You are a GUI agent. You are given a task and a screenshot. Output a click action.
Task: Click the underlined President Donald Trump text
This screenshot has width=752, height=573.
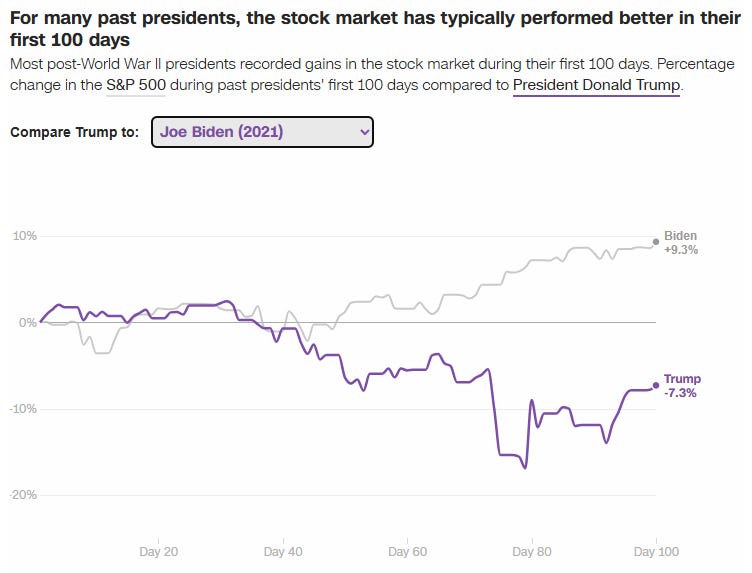pyautogui.click(x=596, y=85)
